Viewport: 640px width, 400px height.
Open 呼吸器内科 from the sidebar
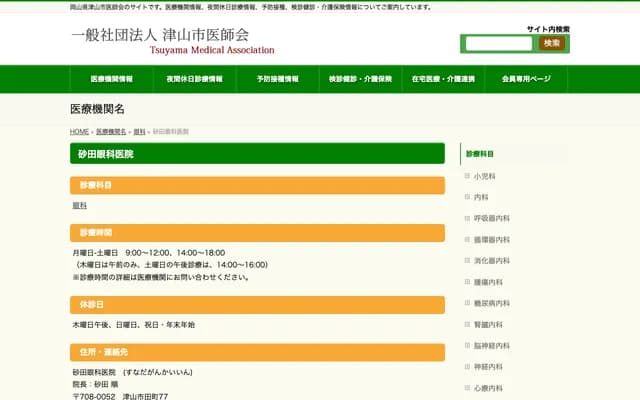(x=491, y=218)
